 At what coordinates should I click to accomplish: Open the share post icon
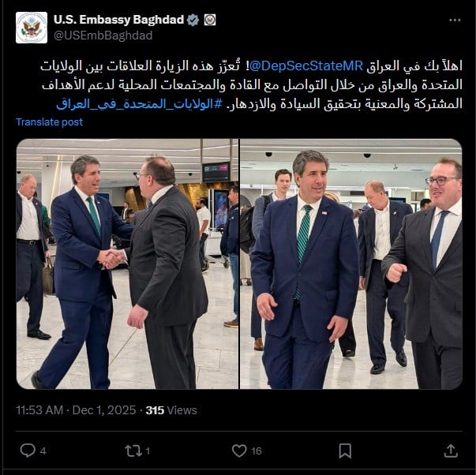pyautogui.click(x=451, y=451)
